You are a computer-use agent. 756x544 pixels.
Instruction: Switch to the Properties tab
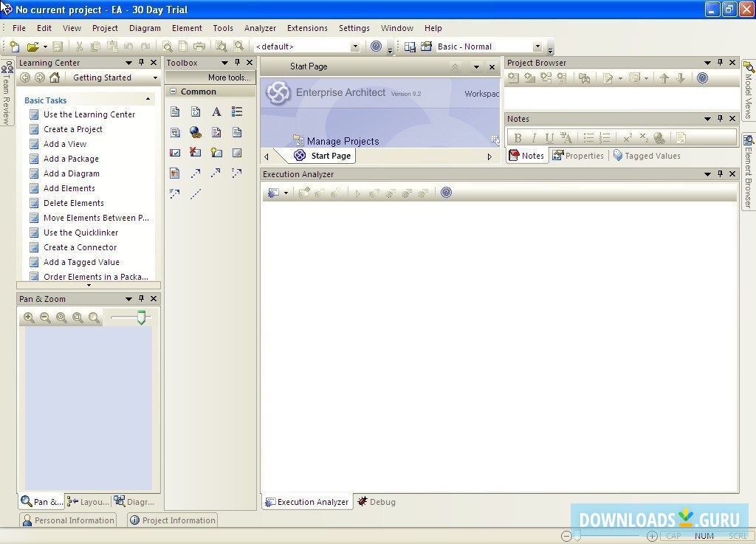(x=578, y=156)
